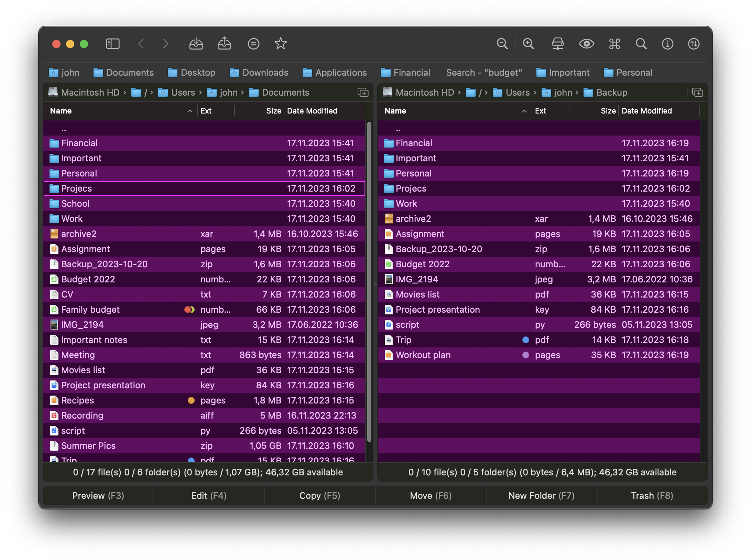Image resolution: width=751 pixels, height=560 pixels.
Task: Click the sort order arrows icon
Action: [694, 44]
